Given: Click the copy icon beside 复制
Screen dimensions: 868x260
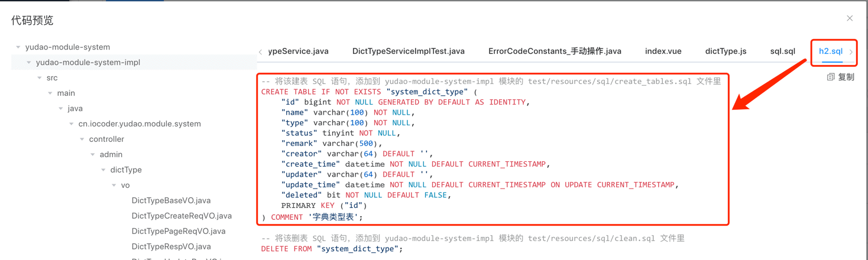Looking at the screenshot, I should pos(831,77).
